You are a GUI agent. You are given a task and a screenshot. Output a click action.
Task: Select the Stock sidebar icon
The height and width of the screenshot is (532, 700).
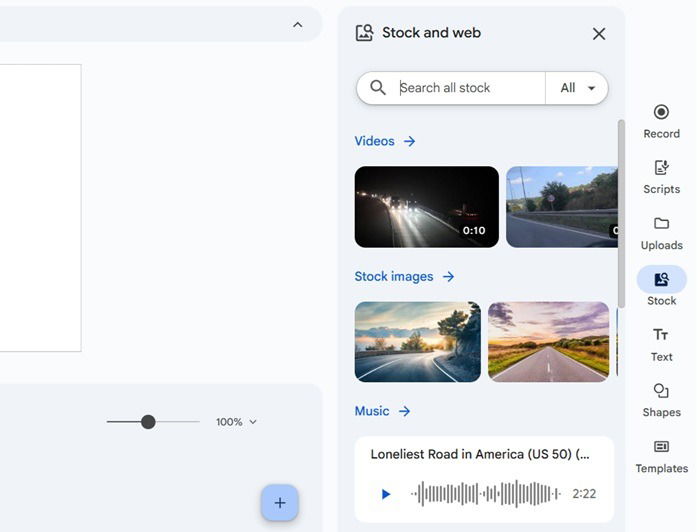pyautogui.click(x=661, y=288)
